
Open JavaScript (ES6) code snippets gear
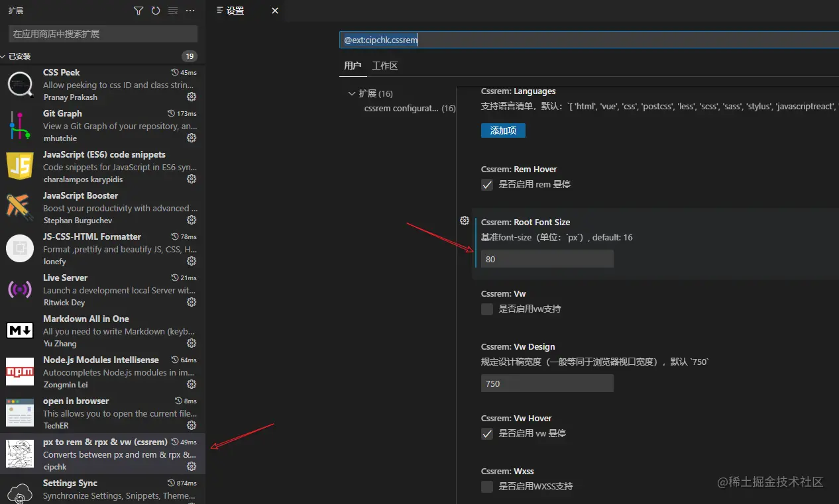pyautogui.click(x=192, y=179)
